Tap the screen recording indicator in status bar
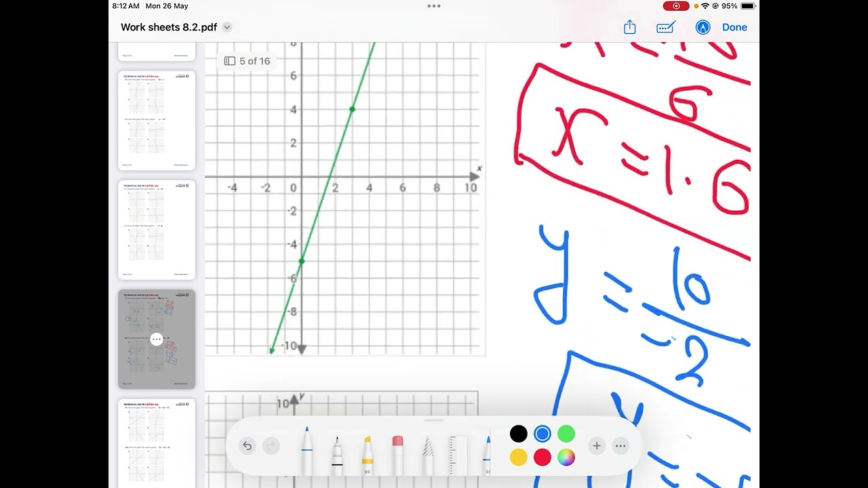The width and height of the screenshot is (868, 488). tap(676, 5)
